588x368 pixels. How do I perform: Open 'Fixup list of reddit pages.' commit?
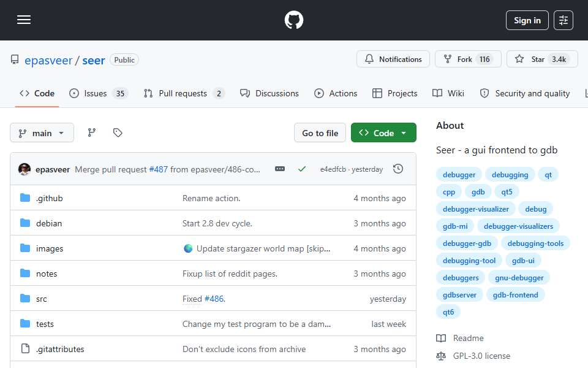230,274
